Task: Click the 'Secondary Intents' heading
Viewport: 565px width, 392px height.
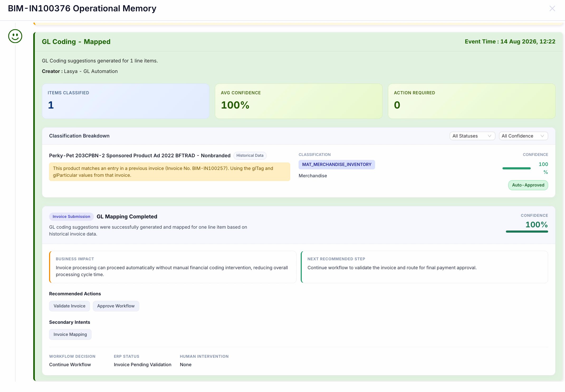Action: pos(70,322)
